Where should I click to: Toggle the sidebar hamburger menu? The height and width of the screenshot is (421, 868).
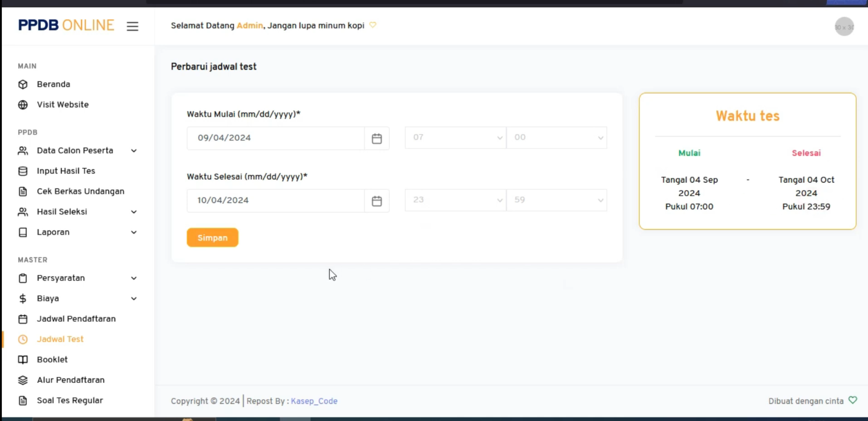coord(132,26)
